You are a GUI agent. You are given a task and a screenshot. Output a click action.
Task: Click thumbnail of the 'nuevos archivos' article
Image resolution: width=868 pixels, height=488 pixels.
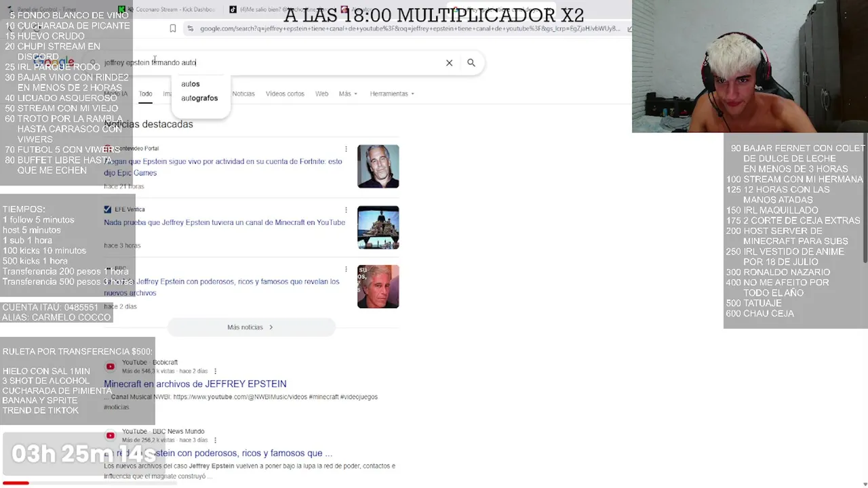[378, 286]
